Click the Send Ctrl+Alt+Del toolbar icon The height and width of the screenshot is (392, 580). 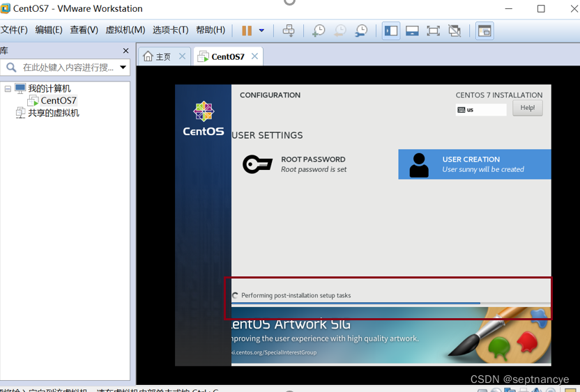289,31
